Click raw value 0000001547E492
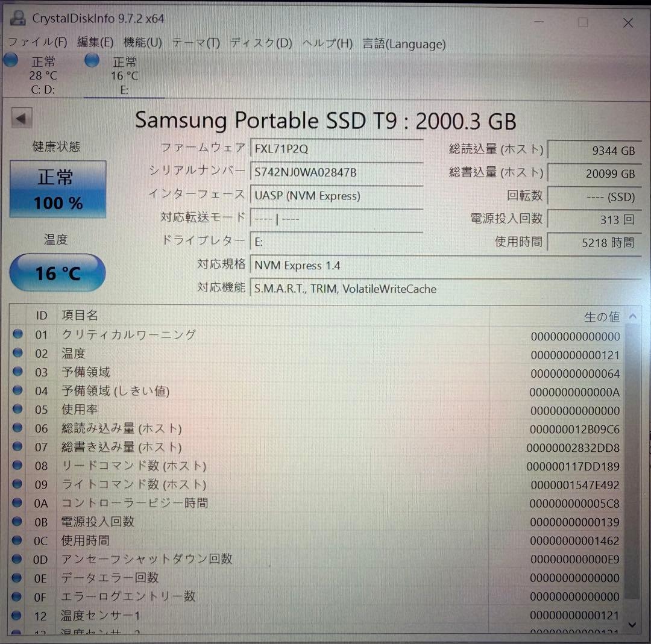The image size is (651, 644). point(574,485)
